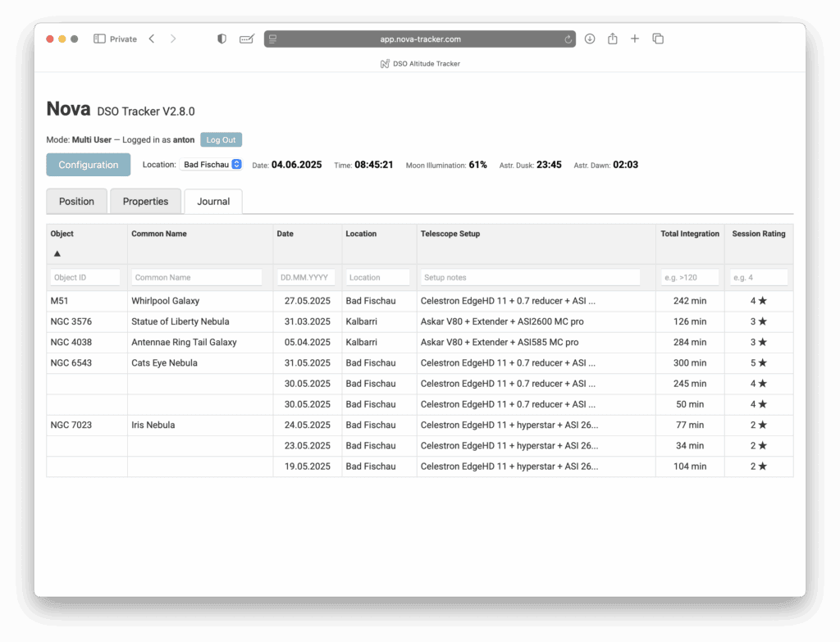Click the 27.05.2025 date cell
This screenshot has width=840, height=642.
[308, 301]
